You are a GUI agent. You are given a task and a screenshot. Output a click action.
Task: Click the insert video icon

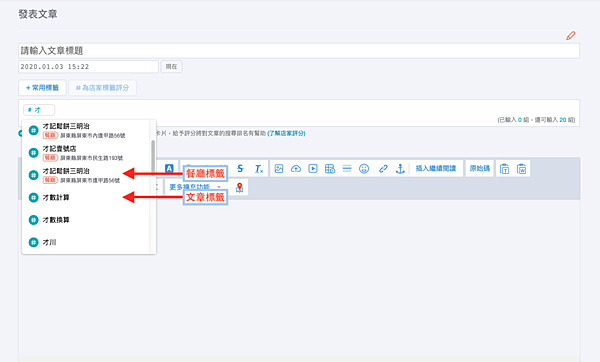313,168
